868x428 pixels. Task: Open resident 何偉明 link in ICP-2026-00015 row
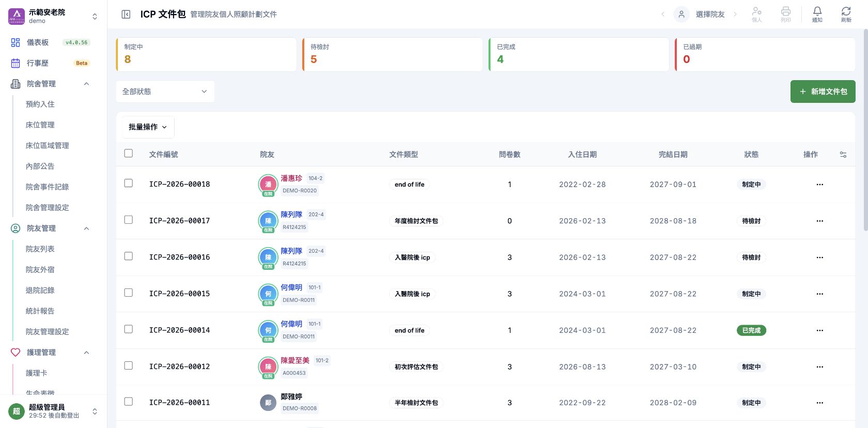coord(291,287)
